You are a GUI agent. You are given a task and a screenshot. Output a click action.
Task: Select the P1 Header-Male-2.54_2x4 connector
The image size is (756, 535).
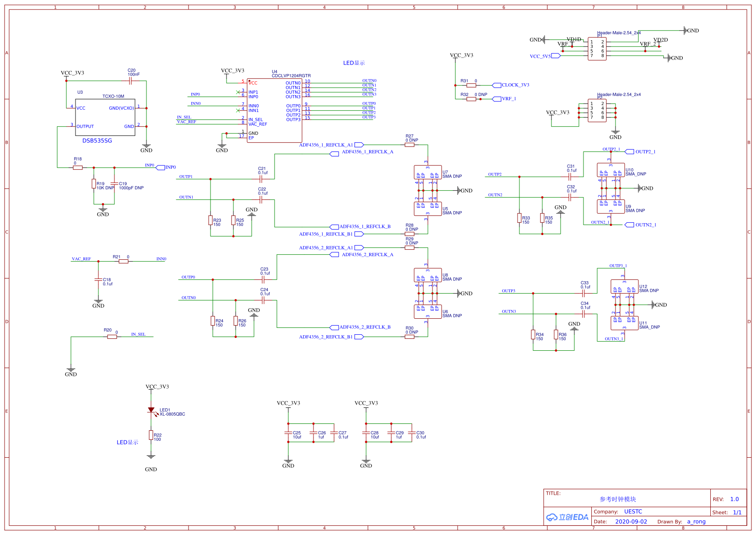click(x=597, y=49)
